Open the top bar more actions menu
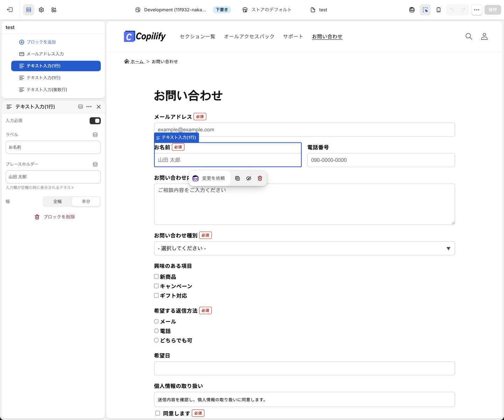504x420 pixels. tap(477, 10)
